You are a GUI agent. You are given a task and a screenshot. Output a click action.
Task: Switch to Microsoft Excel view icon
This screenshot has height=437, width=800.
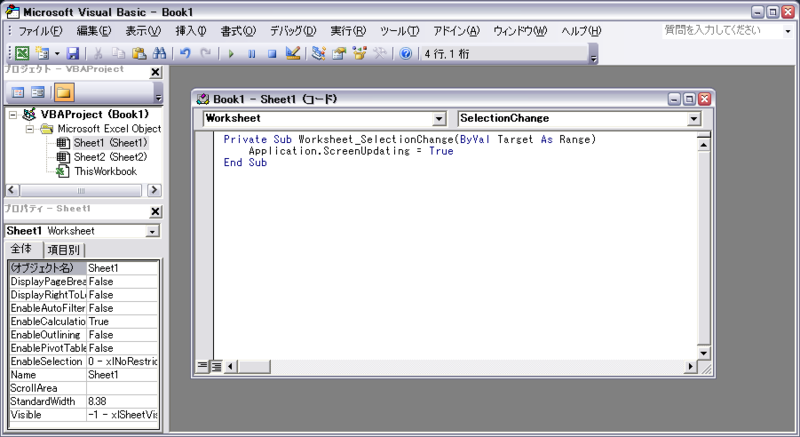[x=22, y=53]
